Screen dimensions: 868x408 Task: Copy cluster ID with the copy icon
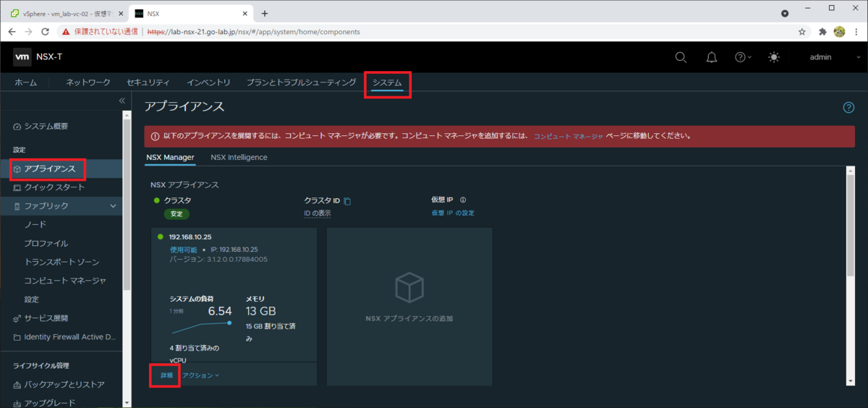(347, 200)
